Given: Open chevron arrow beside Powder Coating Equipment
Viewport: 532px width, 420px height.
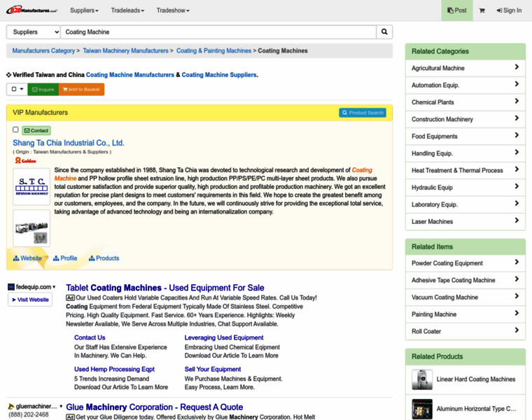Looking at the screenshot, I should pyautogui.click(x=517, y=262).
